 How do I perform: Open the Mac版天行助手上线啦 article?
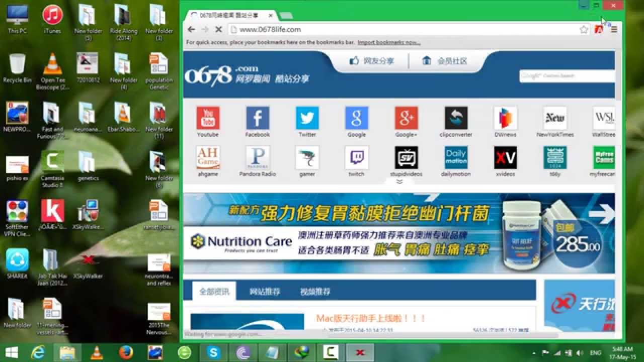click(x=371, y=318)
